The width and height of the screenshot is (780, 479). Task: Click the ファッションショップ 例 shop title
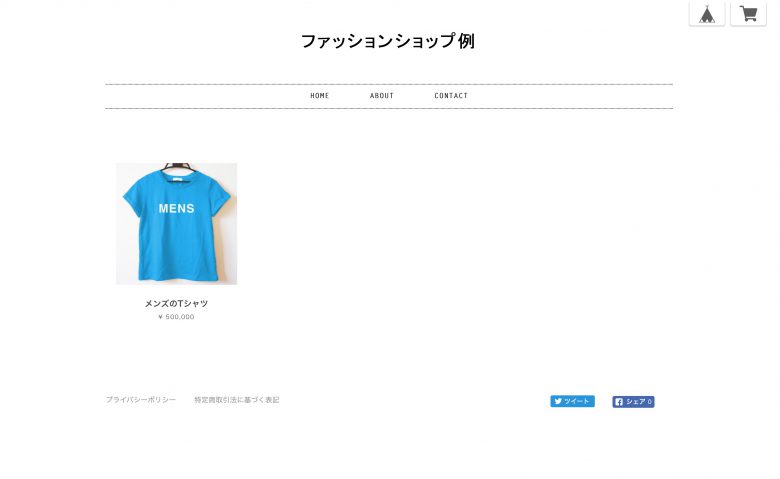tap(388, 41)
